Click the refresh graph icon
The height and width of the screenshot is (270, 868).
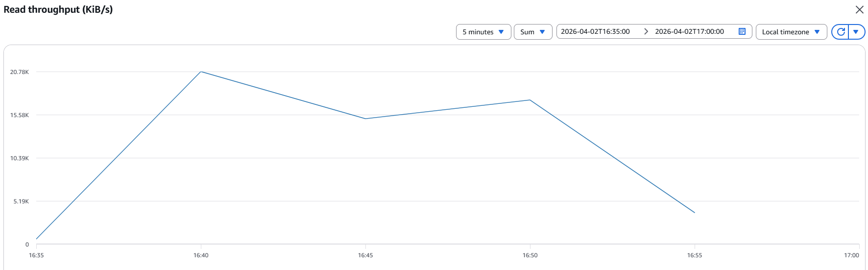[x=841, y=32]
